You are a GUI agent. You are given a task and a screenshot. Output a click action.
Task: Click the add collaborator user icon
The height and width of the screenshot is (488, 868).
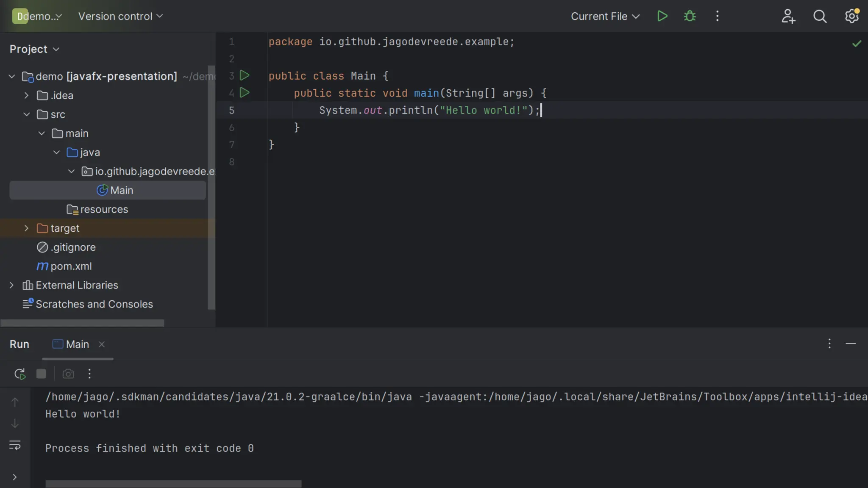tap(788, 17)
